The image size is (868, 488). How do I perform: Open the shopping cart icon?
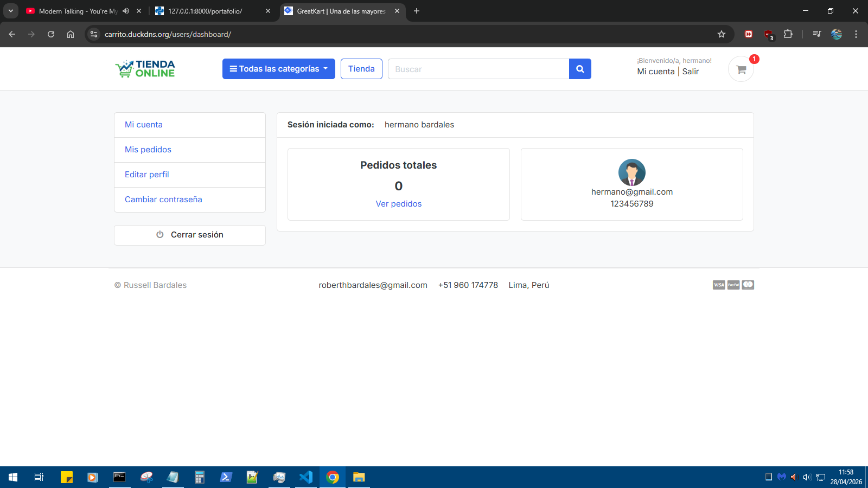[x=741, y=69]
